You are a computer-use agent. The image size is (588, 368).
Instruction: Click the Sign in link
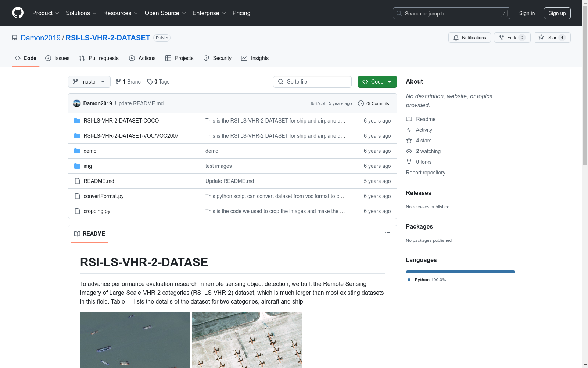pos(527,13)
